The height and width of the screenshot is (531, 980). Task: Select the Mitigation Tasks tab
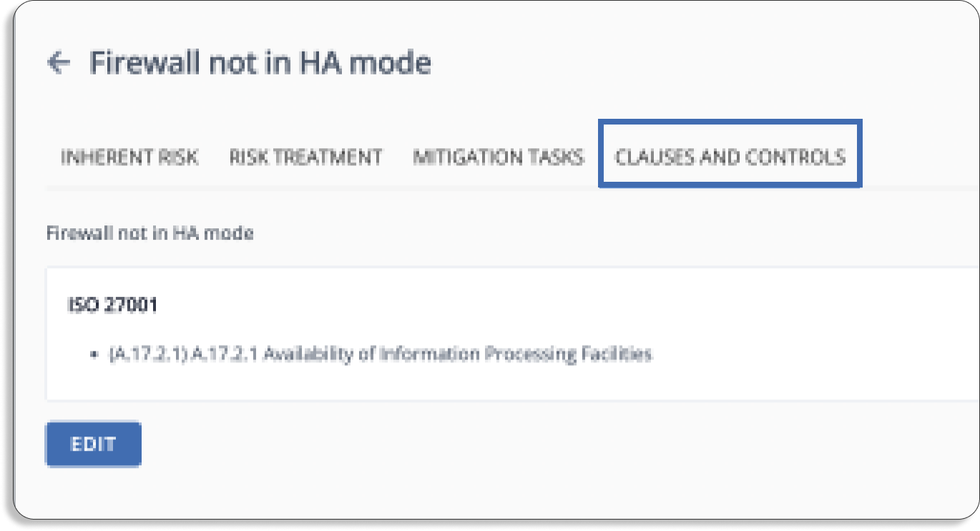click(498, 157)
